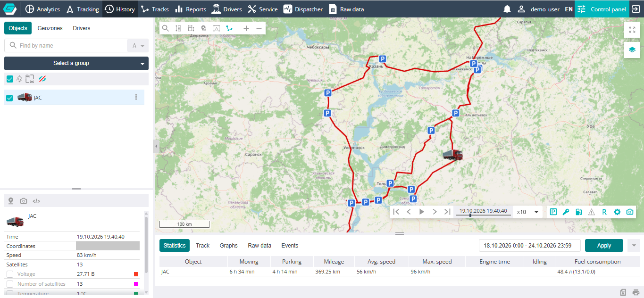
Task: Open the map search magnifier tool
Action: point(166,28)
